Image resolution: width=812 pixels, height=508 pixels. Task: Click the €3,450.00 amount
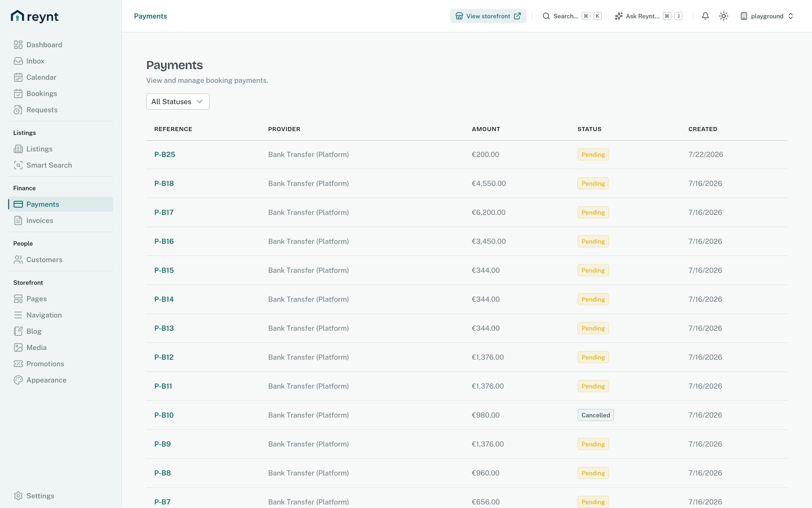[488, 241]
